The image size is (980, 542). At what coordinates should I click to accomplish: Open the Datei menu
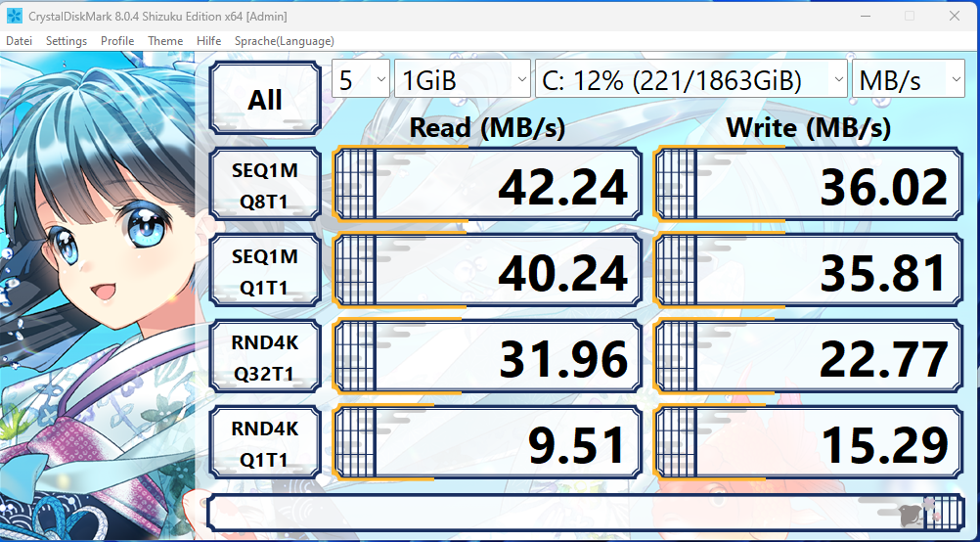pyautogui.click(x=19, y=41)
